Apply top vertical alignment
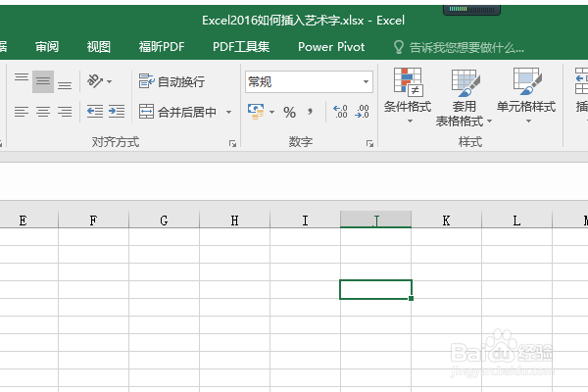The height and width of the screenshot is (392, 588). [x=22, y=77]
